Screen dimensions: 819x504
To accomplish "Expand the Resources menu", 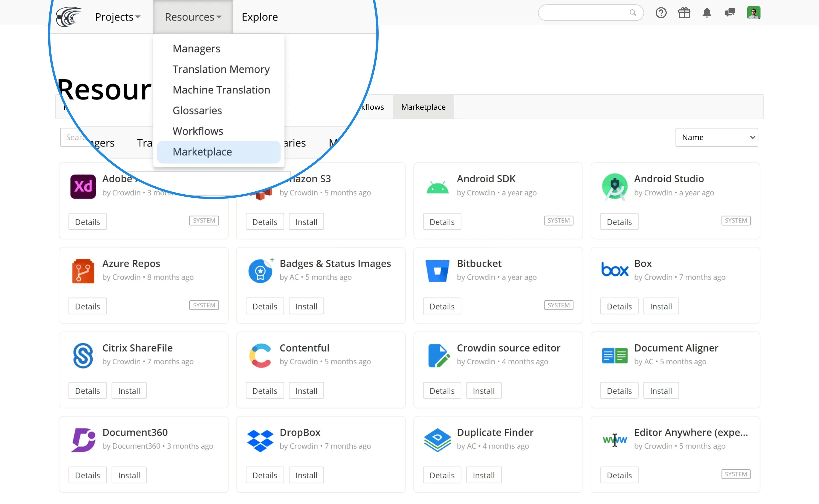I will (193, 17).
